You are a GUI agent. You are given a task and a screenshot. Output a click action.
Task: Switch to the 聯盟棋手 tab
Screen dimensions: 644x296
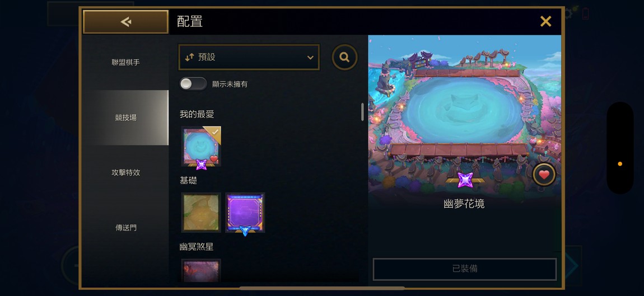tap(125, 63)
